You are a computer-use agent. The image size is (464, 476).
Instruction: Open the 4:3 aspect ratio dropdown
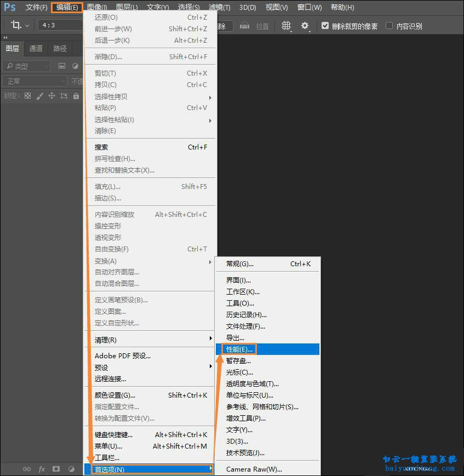59,25
